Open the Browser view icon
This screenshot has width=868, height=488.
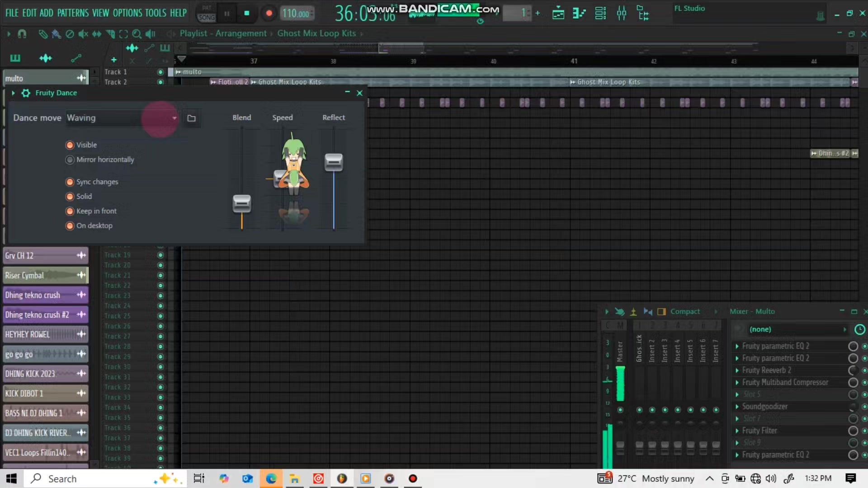pyautogui.click(x=642, y=13)
